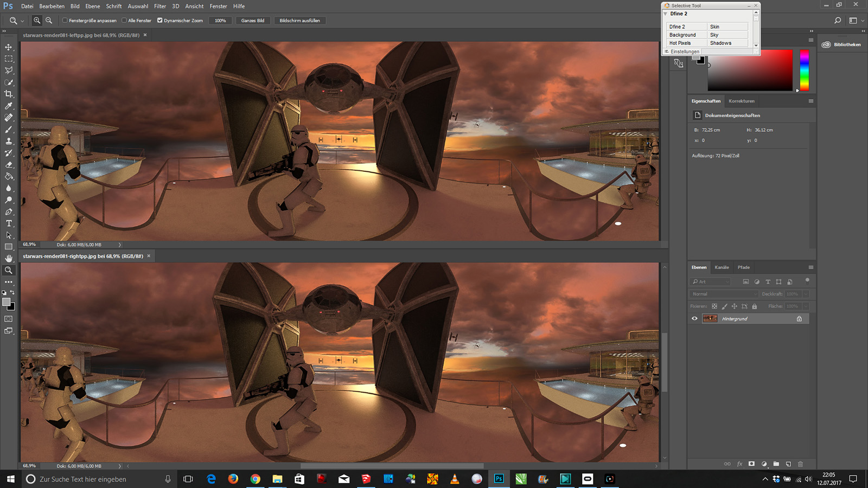Swap foreground and background colors

coord(12,293)
